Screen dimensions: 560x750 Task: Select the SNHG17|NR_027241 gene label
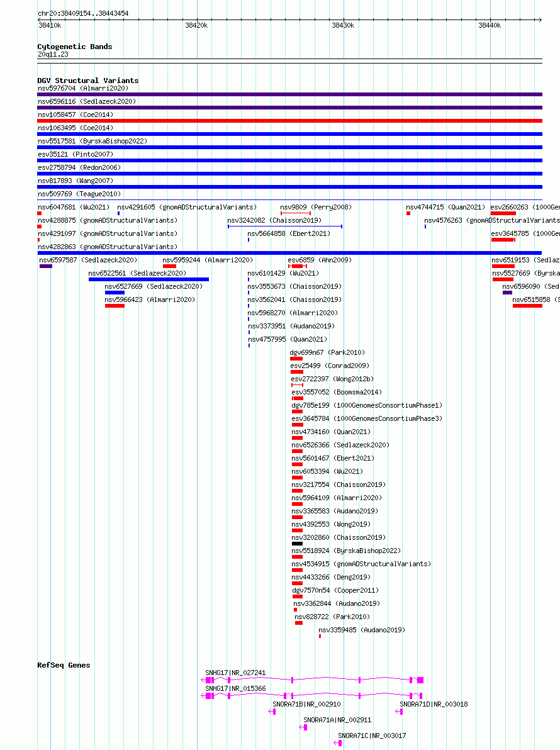pyautogui.click(x=235, y=673)
